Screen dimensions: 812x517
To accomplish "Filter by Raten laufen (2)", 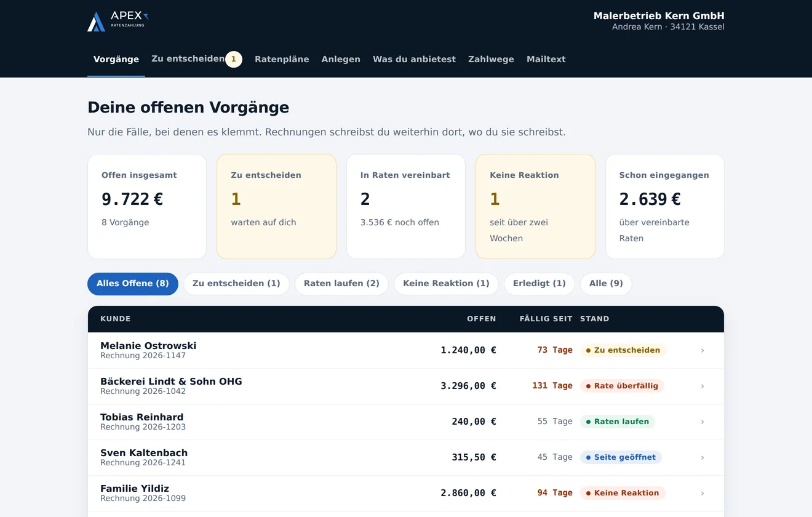I will [x=341, y=284].
